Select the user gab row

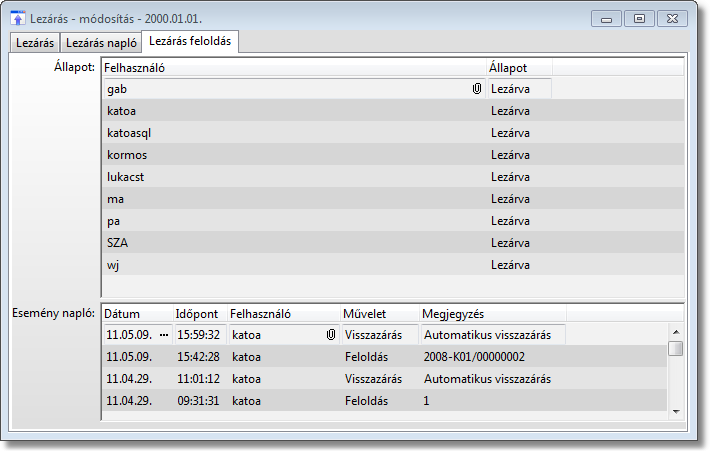(393, 89)
